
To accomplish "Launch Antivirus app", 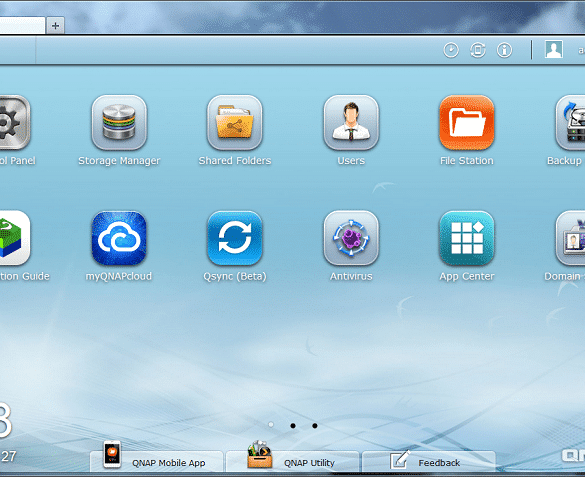I will click(351, 238).
